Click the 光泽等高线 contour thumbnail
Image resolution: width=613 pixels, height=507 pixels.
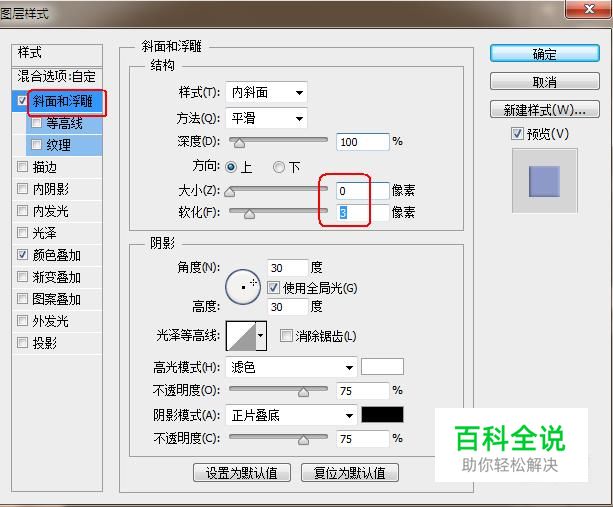242,336
